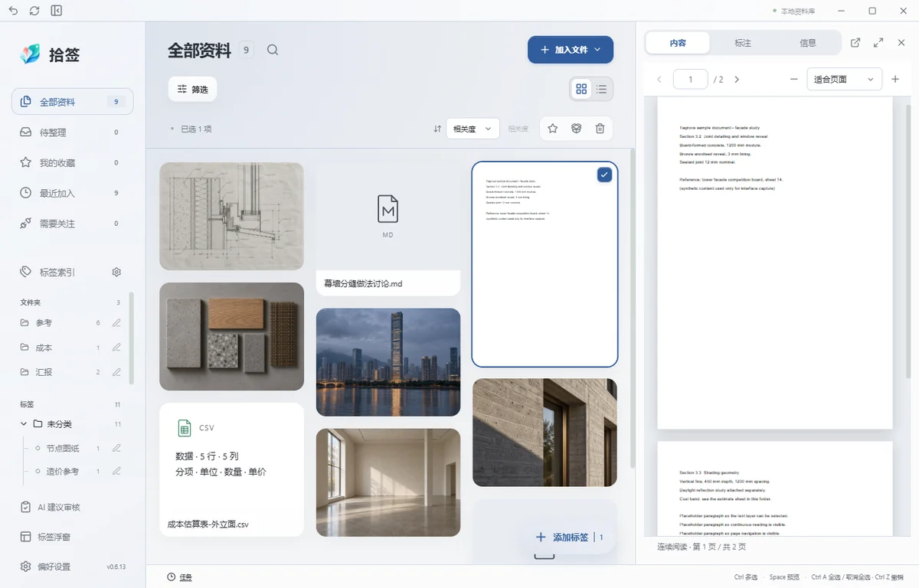Collapse the 未分类 tag group
Screen dimensions: 919x588
tap(24, 423)
